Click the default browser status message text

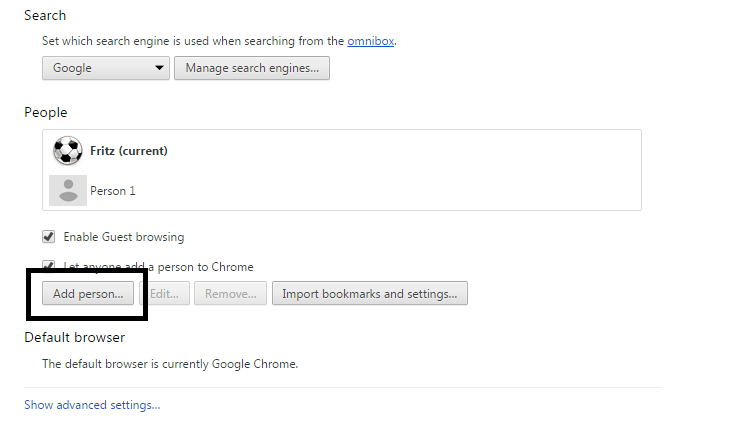[170, 364]
